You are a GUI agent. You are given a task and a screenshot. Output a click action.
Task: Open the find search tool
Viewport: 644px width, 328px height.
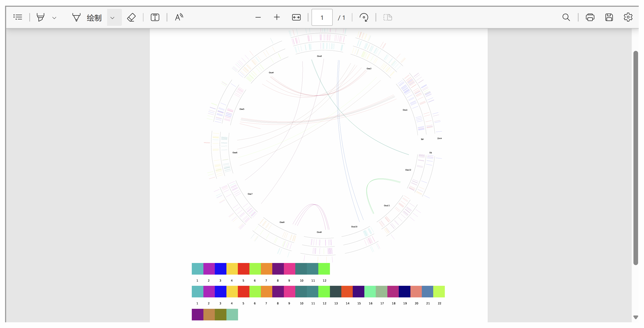click(x=566, y=17)
